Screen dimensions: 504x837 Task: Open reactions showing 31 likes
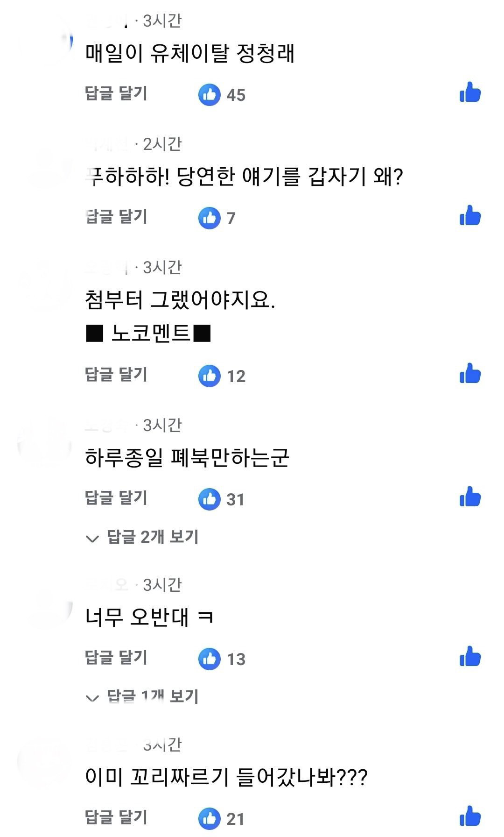222,499
